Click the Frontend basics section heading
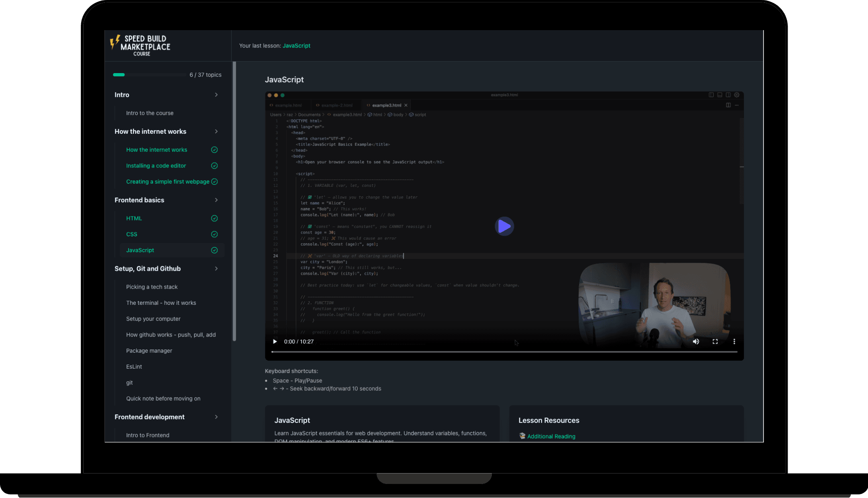Screen dimensions: 868x498 point(139,200)
